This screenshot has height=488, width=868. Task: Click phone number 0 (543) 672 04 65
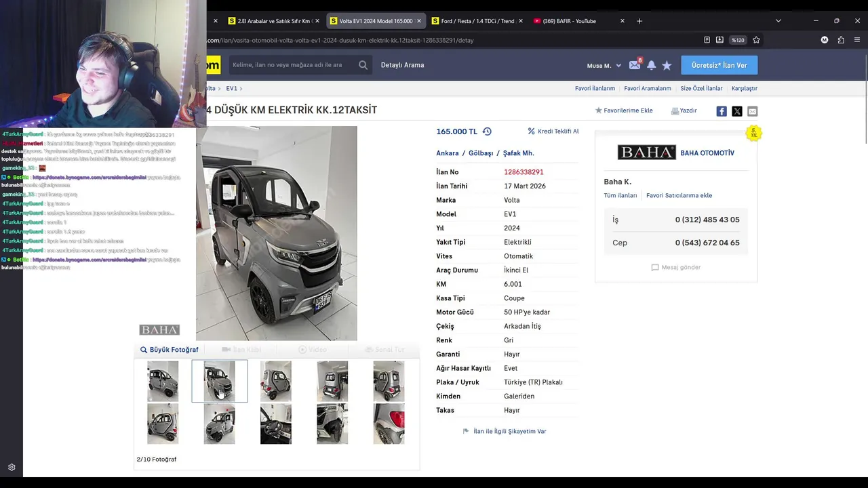[x=707, y=243]
